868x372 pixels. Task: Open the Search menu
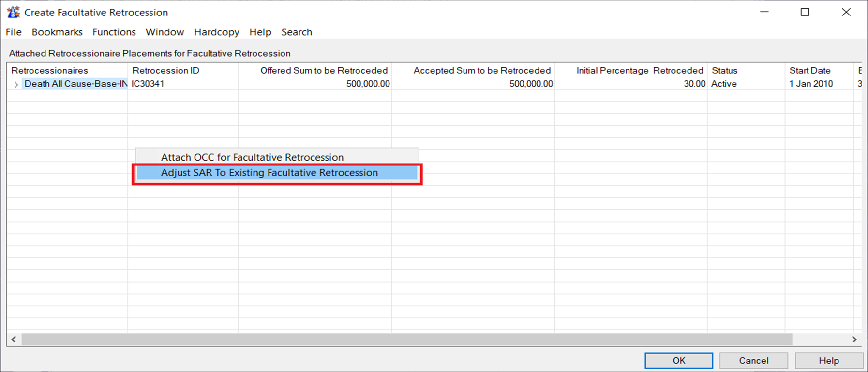[296, 32]
